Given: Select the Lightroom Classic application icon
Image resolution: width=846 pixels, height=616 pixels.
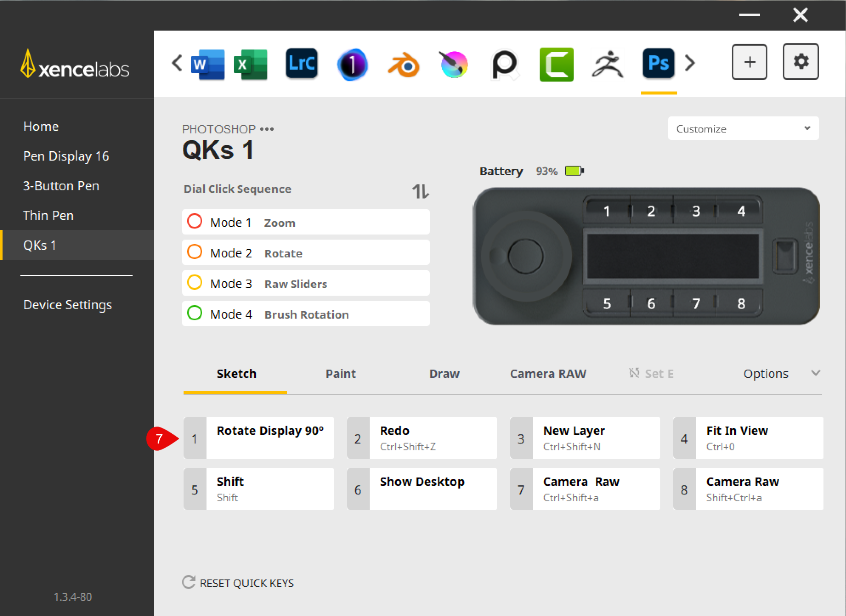Looking at the screenshot, I should (301, 64).
